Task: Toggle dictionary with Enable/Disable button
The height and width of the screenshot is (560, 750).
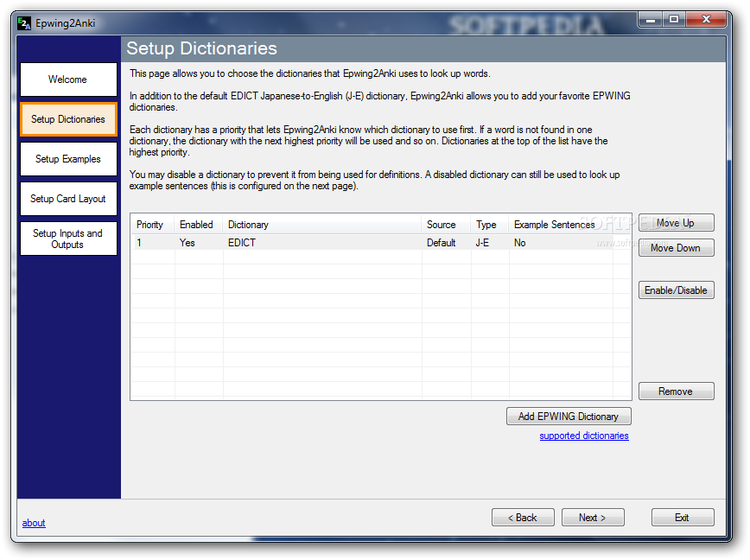Action: tap(676, 290)
